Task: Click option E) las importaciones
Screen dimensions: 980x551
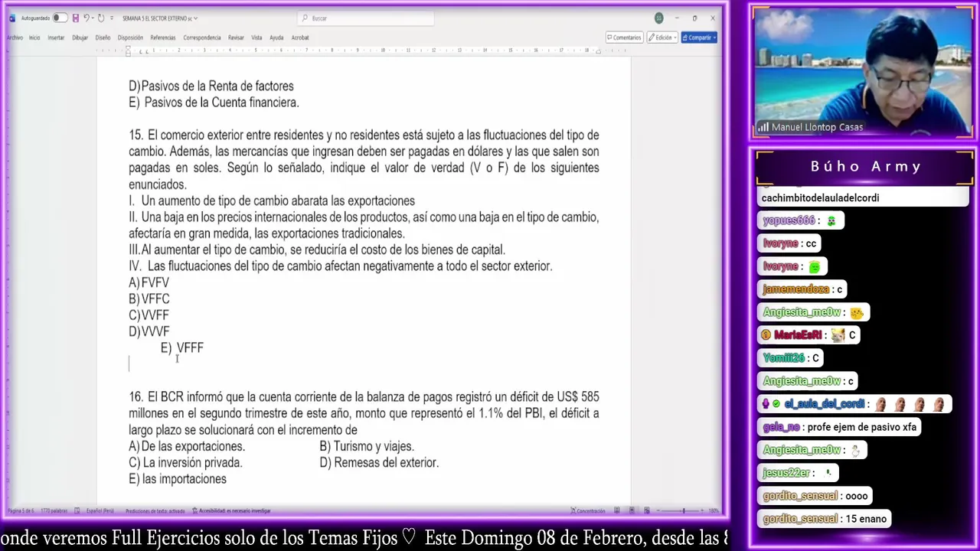Action: [178, 479]
